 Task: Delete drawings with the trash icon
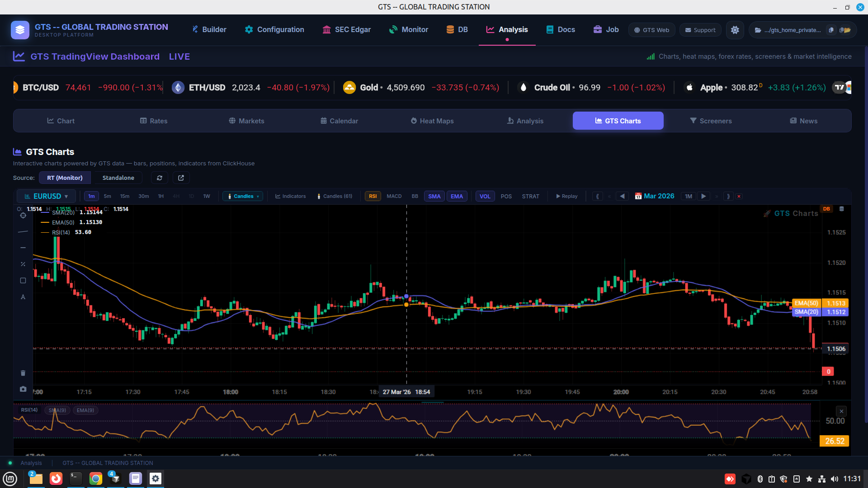click(23, 373)
